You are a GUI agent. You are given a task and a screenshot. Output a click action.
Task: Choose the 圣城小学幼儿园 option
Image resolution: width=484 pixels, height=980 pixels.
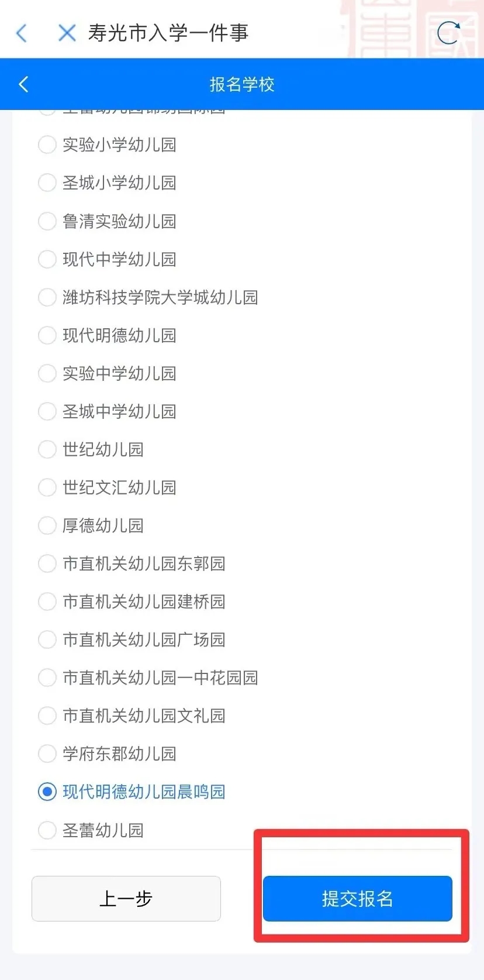click(x=47, y=183)
